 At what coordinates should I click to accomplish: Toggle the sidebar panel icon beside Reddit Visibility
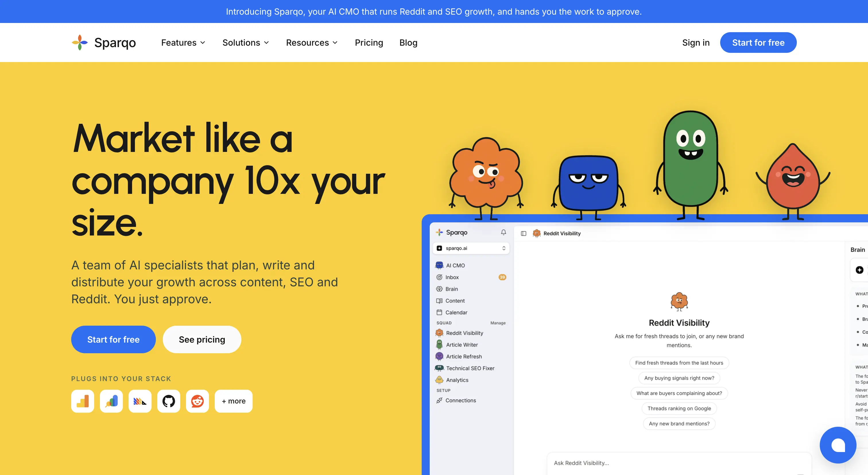tap(524, 233)
